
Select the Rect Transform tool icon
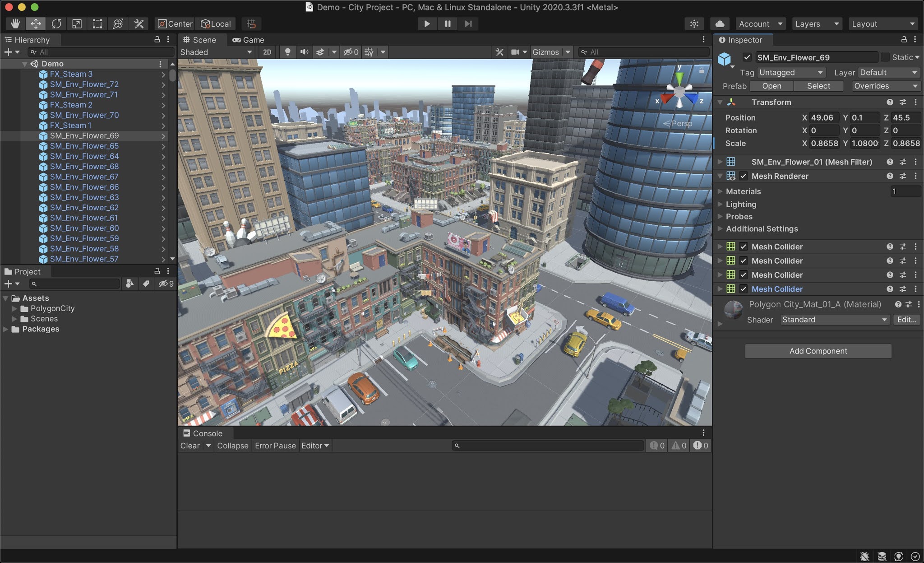click(97, 23)
